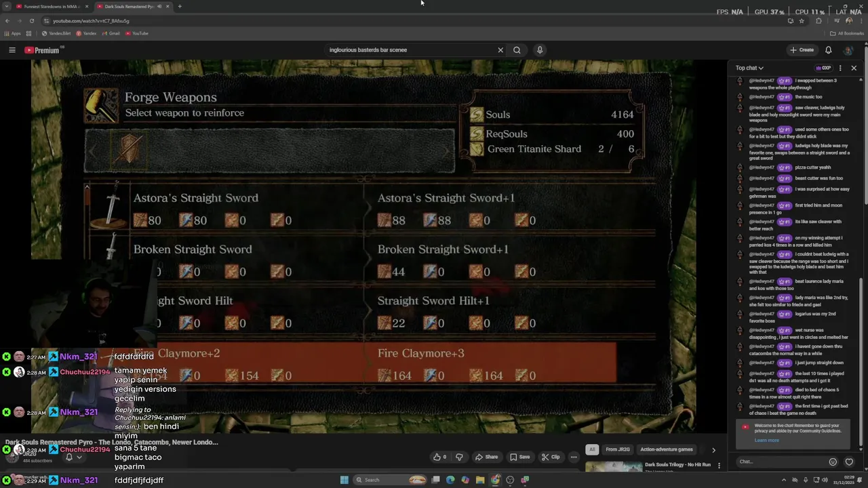Bookmark this page with star
Viewport: 868px width, 488px height.
[x=802, y=21]
